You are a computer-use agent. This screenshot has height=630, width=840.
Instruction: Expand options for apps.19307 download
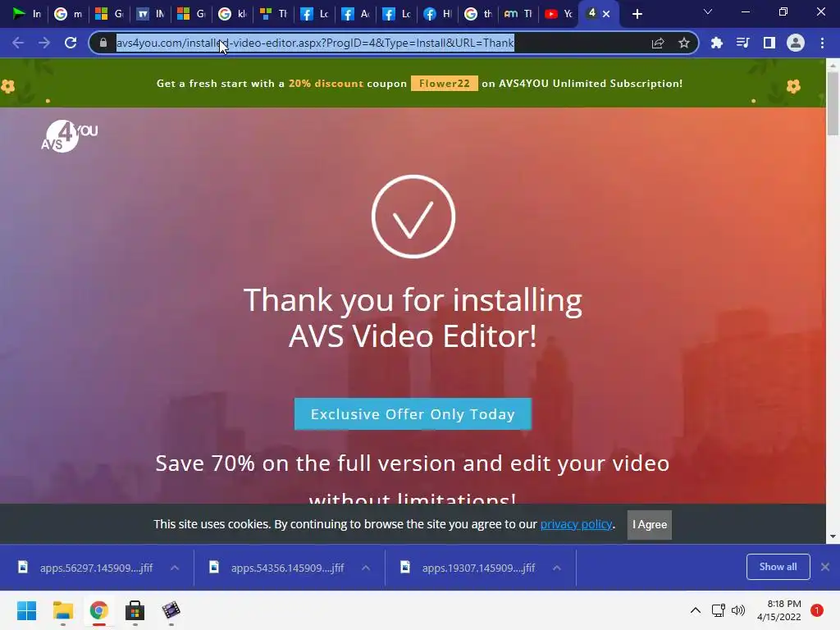coord(557,568)
